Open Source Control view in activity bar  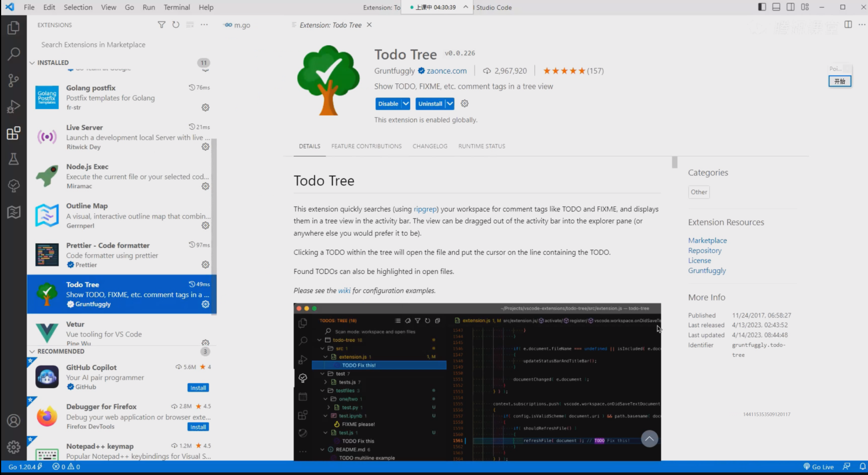coord(13,80)
